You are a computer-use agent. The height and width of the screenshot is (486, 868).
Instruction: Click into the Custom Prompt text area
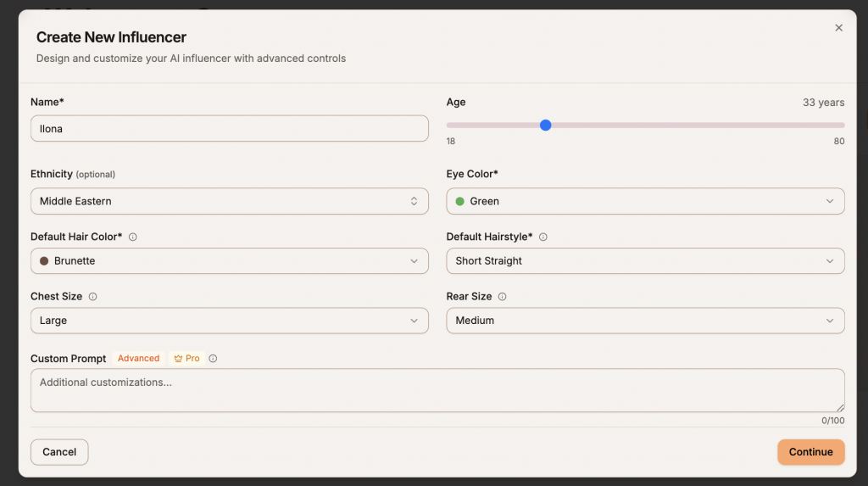(x=437, y=390)
